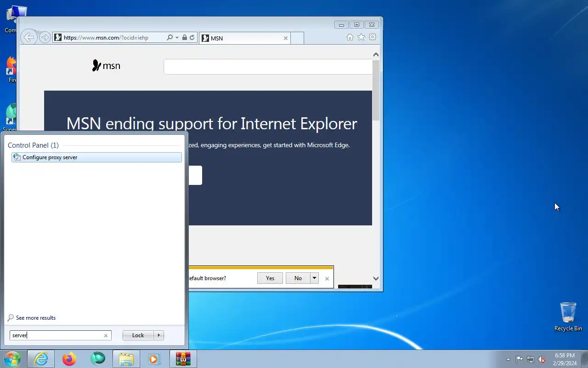Open the media player taskbar icon

point(154,359)
